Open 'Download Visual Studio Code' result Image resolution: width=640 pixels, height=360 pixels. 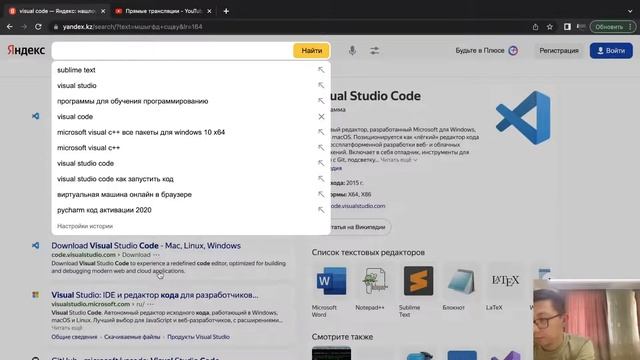pos(146,245)
